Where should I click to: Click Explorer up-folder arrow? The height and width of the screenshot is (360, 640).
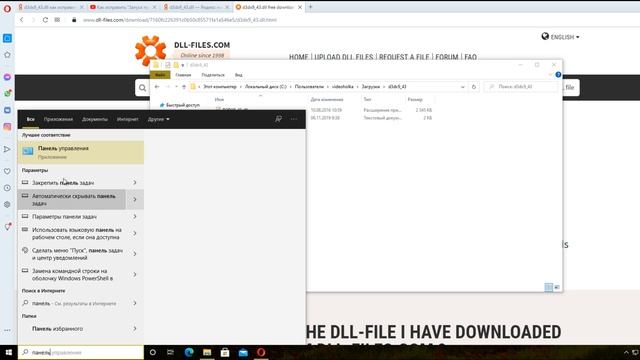[x=184, y=87]
